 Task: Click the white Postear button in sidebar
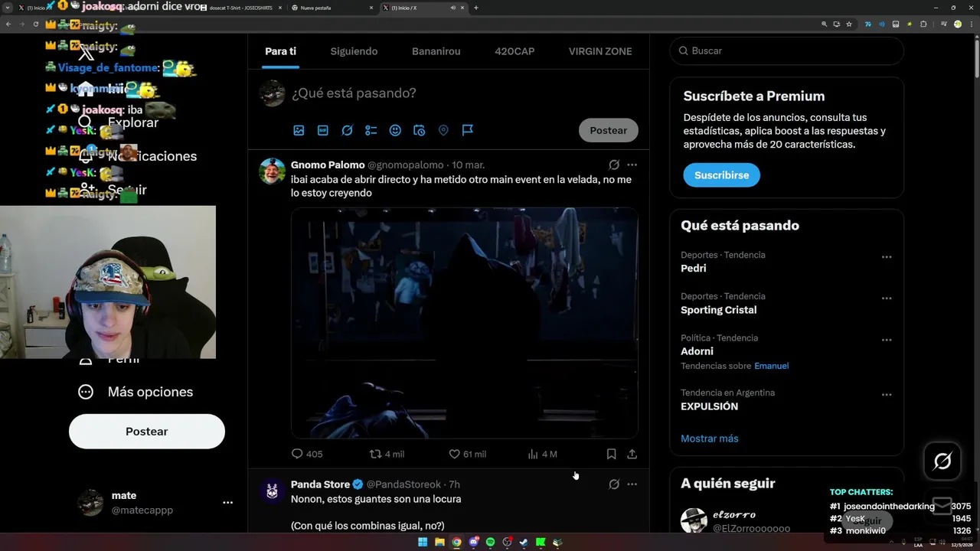(147, 432)
